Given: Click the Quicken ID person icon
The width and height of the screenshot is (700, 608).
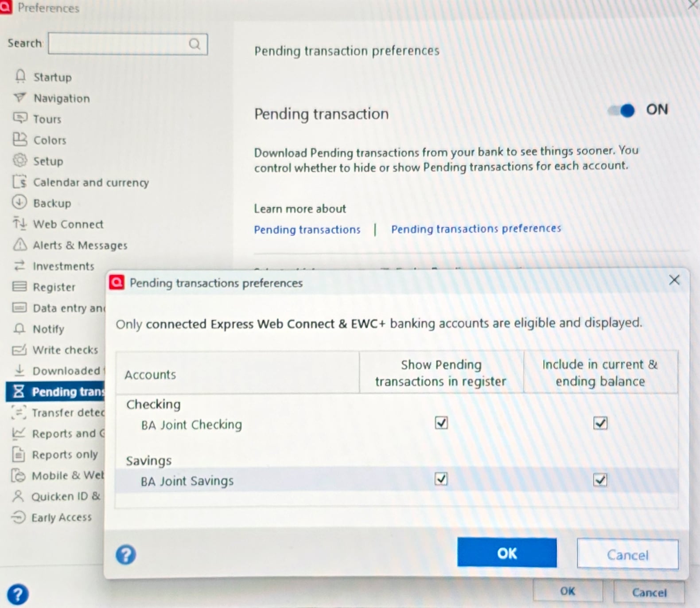Looking at the screenshot, I should coord(18,496).
